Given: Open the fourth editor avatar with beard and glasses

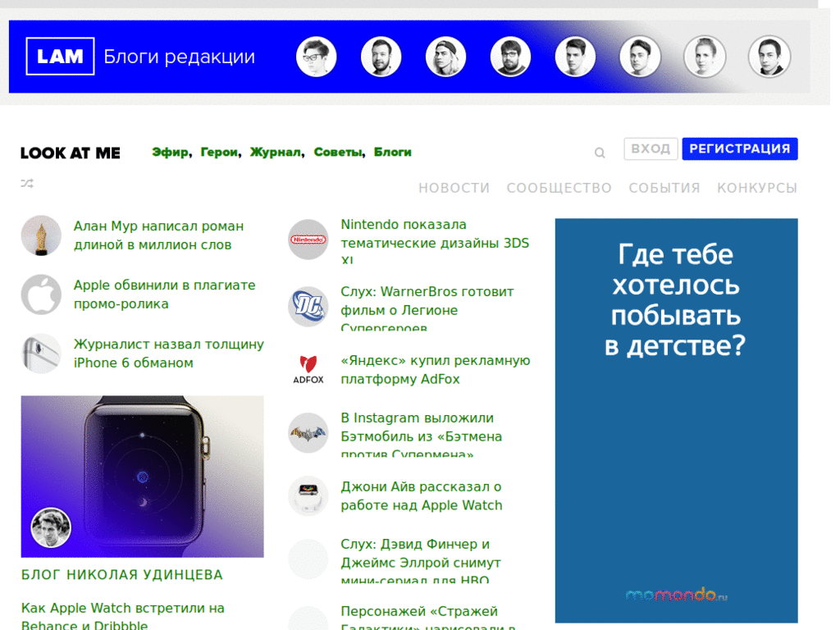Looking at the screenshot, I should coord(510,57).
